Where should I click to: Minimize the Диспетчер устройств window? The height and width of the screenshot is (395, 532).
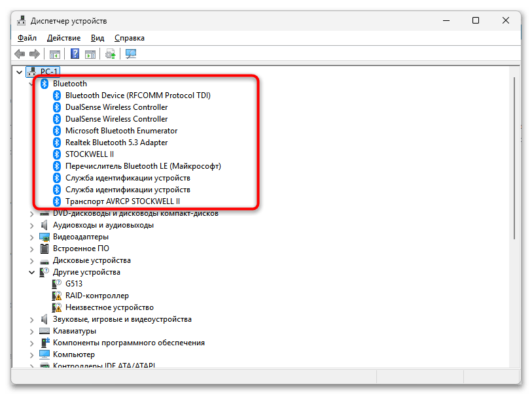446,21
